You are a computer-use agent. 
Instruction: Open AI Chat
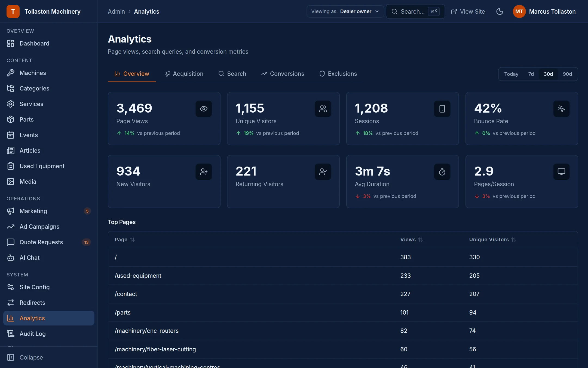tap(49, 258)
